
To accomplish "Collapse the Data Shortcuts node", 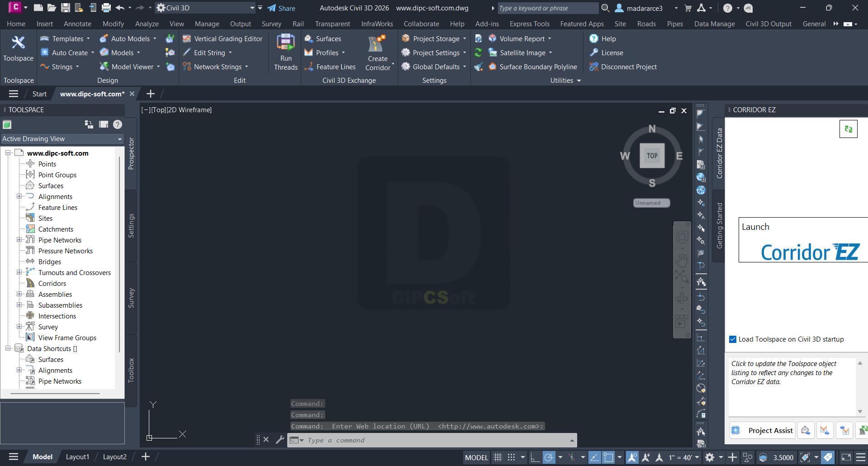I will point(8,348).
